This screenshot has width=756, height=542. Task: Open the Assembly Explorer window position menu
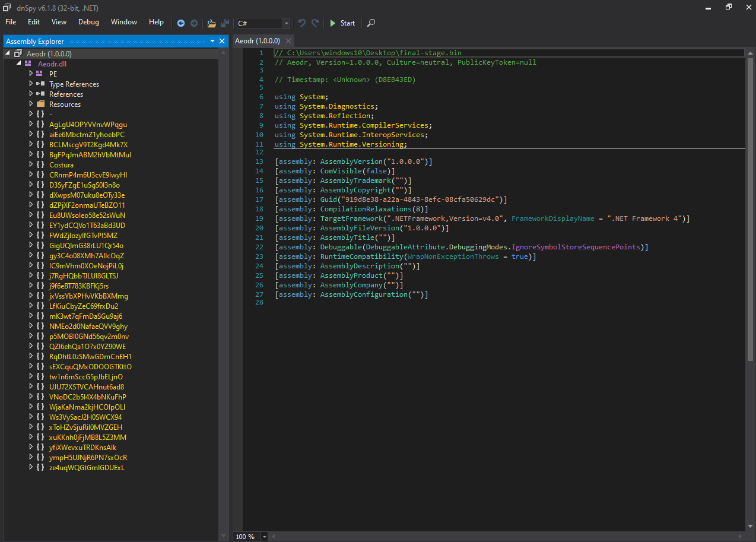[x=212, y=41]
